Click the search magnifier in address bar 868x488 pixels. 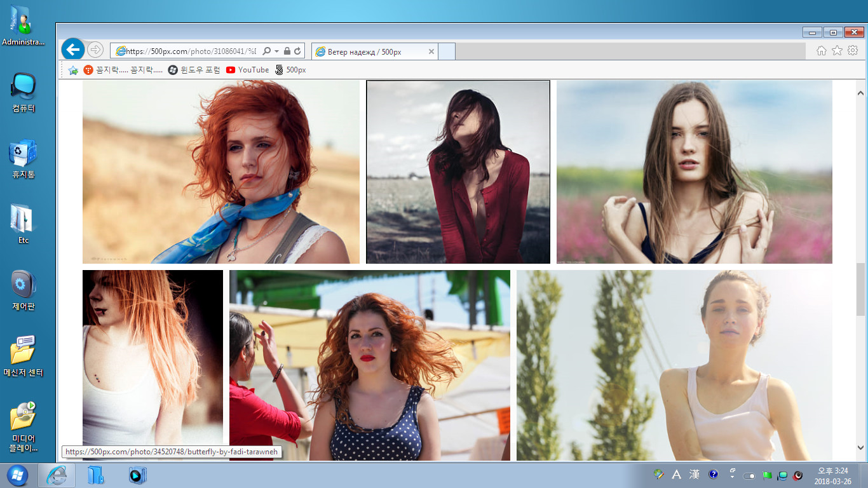[267, 51]
